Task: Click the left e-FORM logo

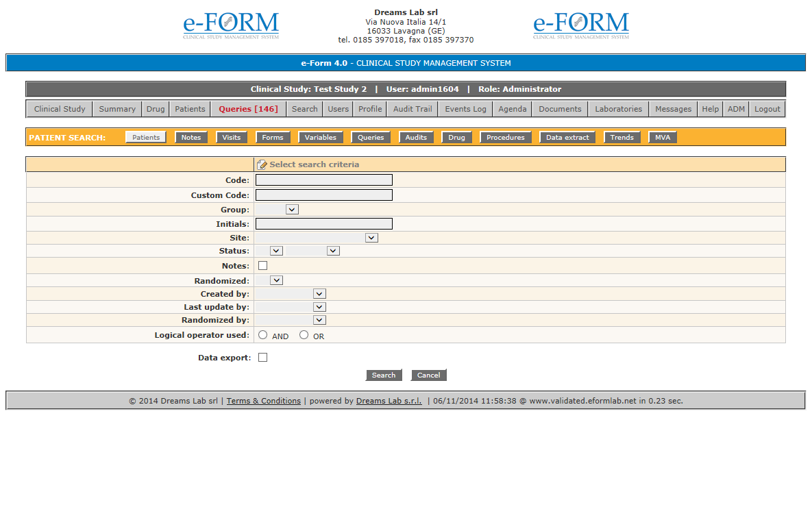Action: tap(231, 25)
